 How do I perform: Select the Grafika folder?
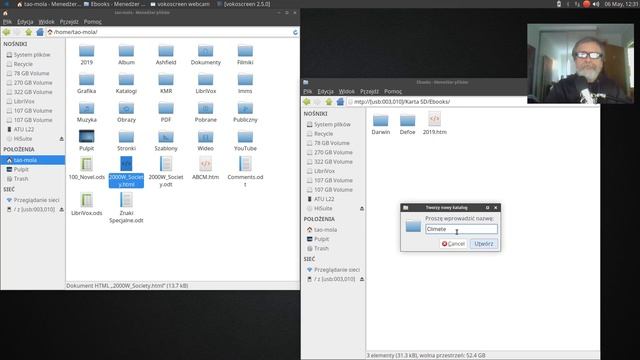[x=87, y=84]
